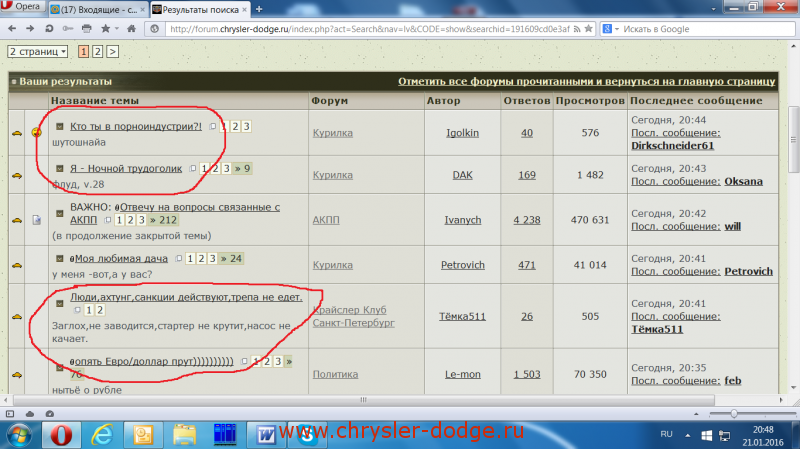Open Word from the taskbar

266,435
